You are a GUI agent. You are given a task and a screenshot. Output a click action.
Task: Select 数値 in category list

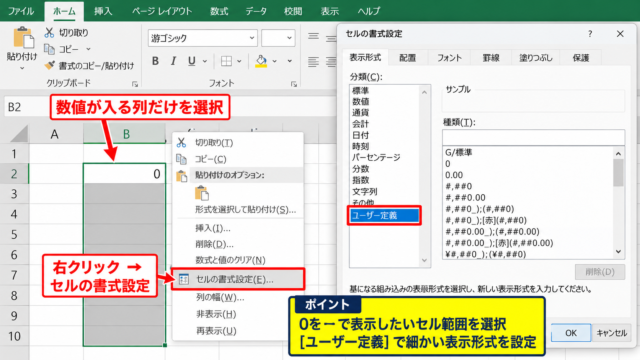361,101
